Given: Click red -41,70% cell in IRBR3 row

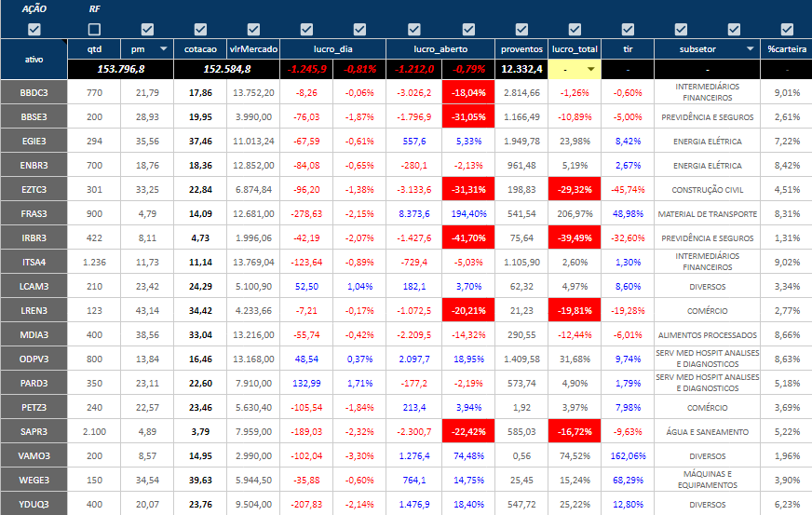Looking at the screenshot, I should click(x=468, y=237).
